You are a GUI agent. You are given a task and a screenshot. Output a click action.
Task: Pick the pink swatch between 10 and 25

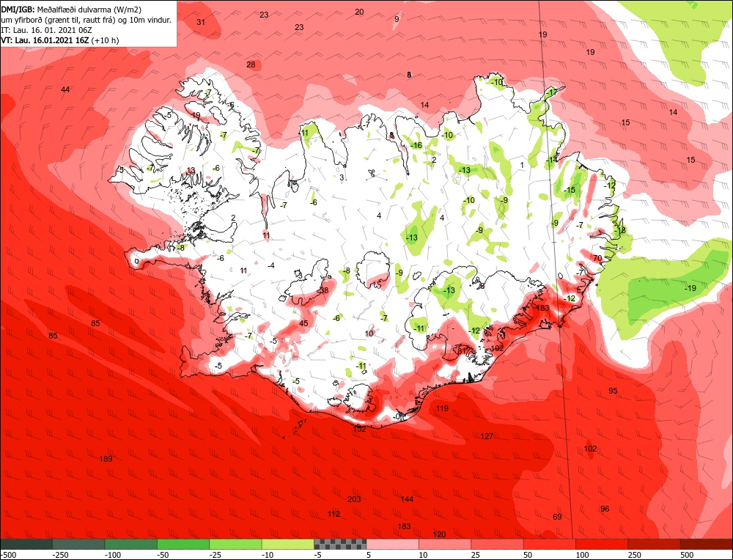point(445,544)
